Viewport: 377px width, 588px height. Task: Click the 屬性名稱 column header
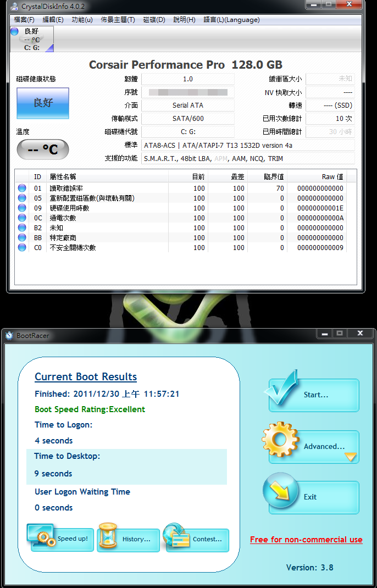(107, 176)
